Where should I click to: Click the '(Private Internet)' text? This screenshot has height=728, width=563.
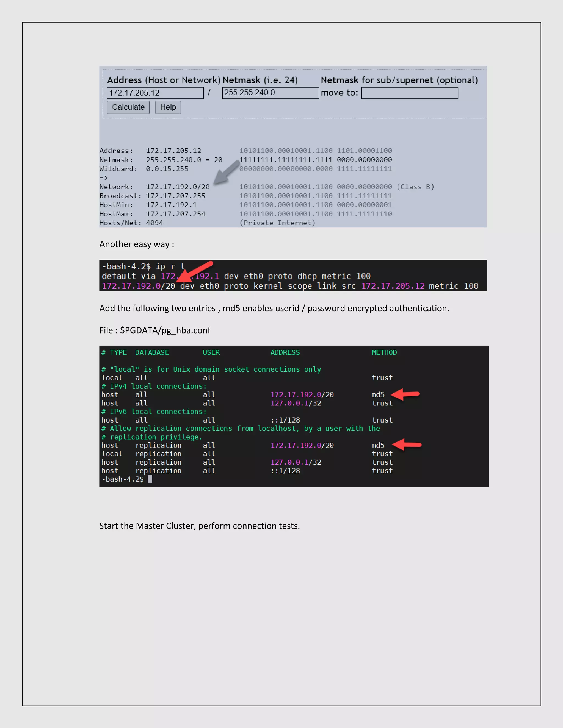pos(277,223)
